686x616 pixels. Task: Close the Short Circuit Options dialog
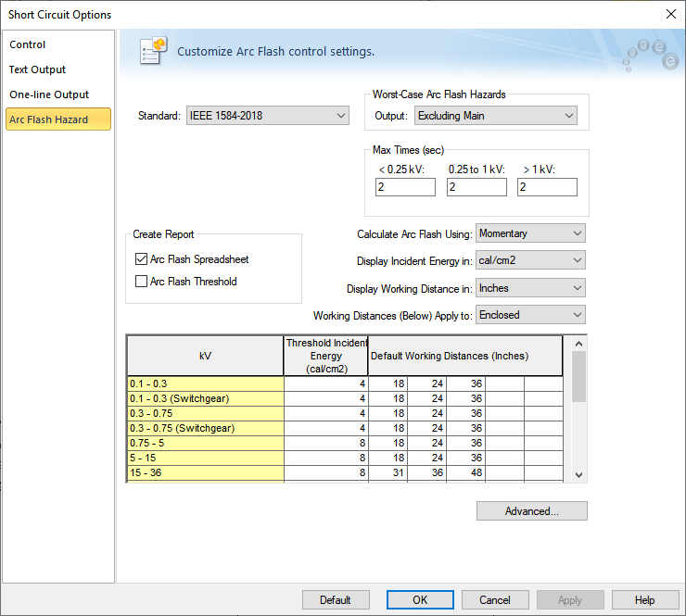point(670,14)
